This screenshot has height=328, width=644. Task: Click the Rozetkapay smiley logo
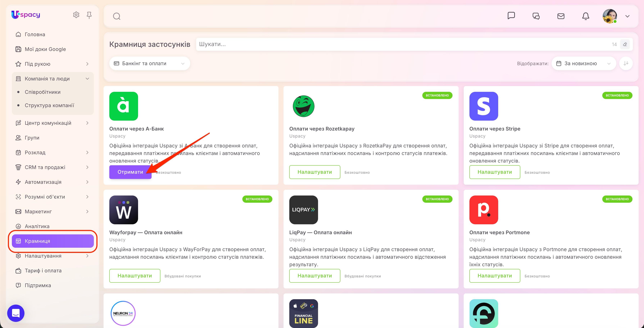pos(303,106)
